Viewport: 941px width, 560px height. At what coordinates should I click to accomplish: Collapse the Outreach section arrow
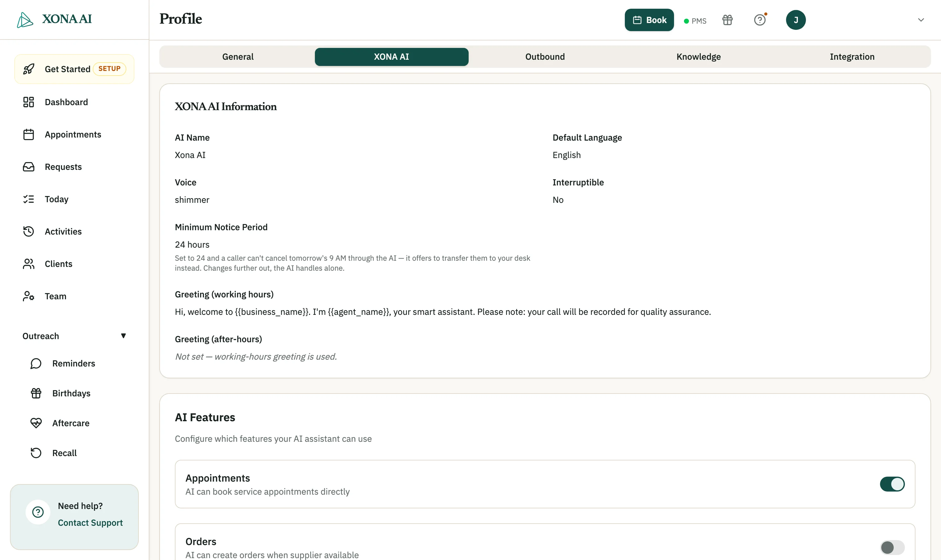pyautogui.click(x=124, y=336)
